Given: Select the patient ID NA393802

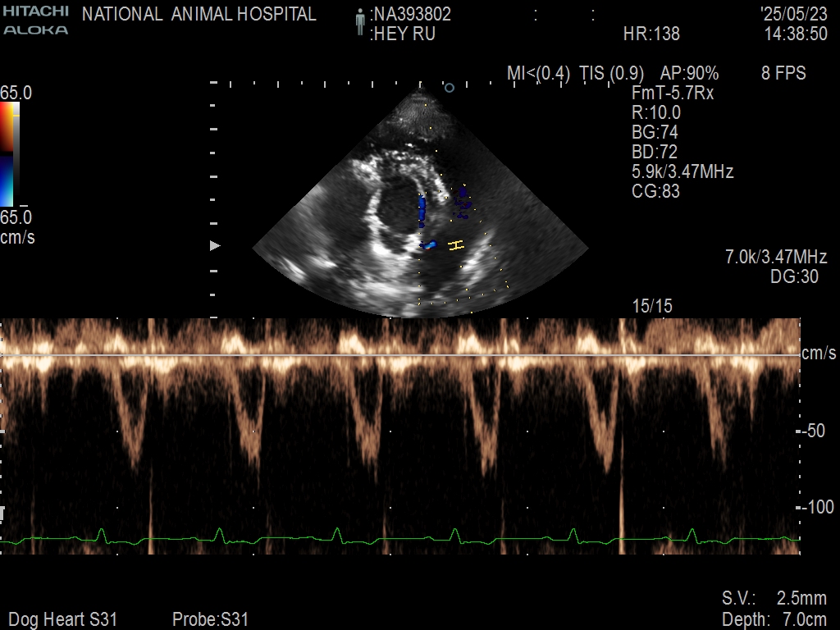Looking at the screenshot, I should [412, 14].
